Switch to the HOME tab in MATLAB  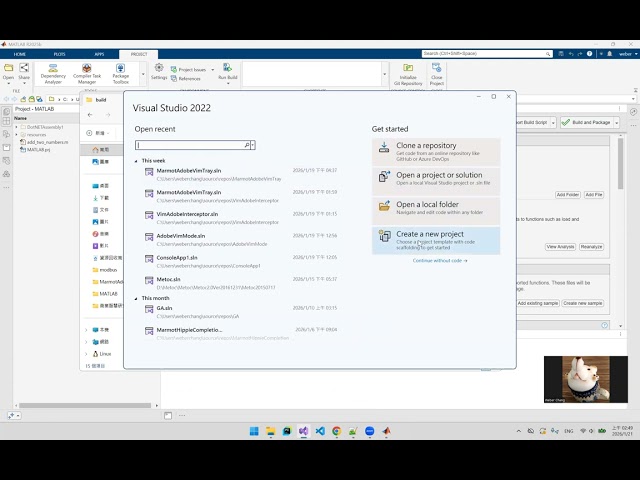(20, 54)
